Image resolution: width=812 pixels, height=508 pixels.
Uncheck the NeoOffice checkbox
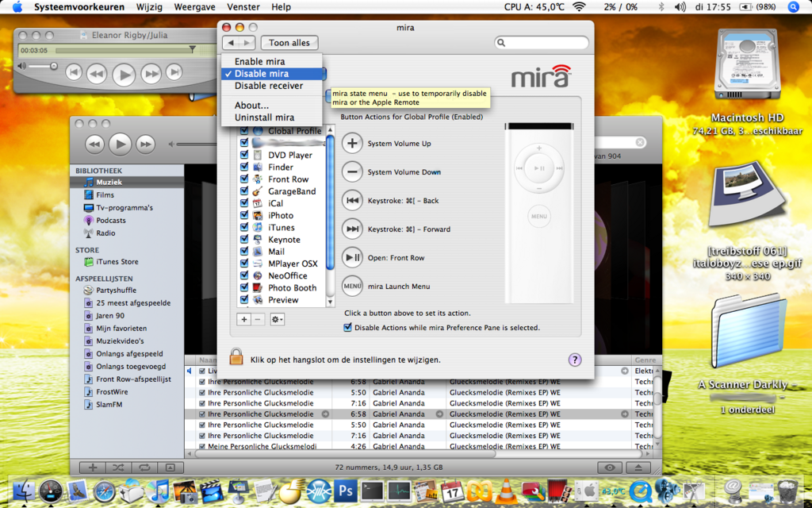[244, 275]
